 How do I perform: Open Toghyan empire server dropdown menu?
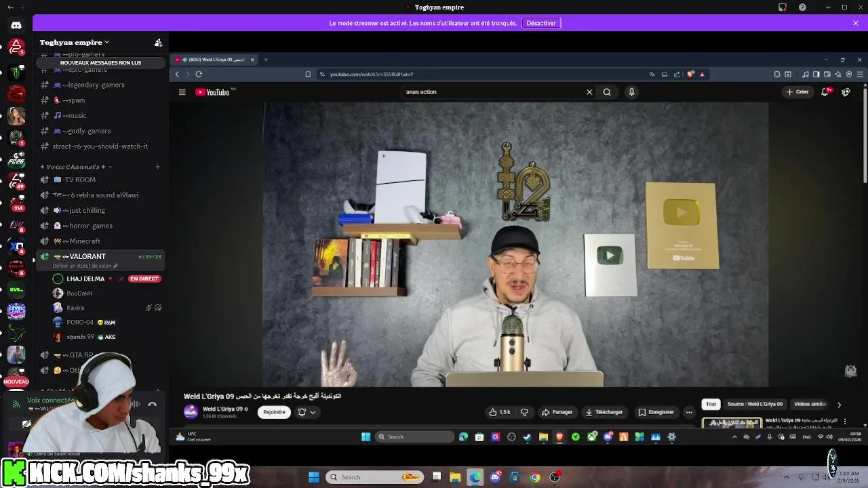tap(75, 43)
